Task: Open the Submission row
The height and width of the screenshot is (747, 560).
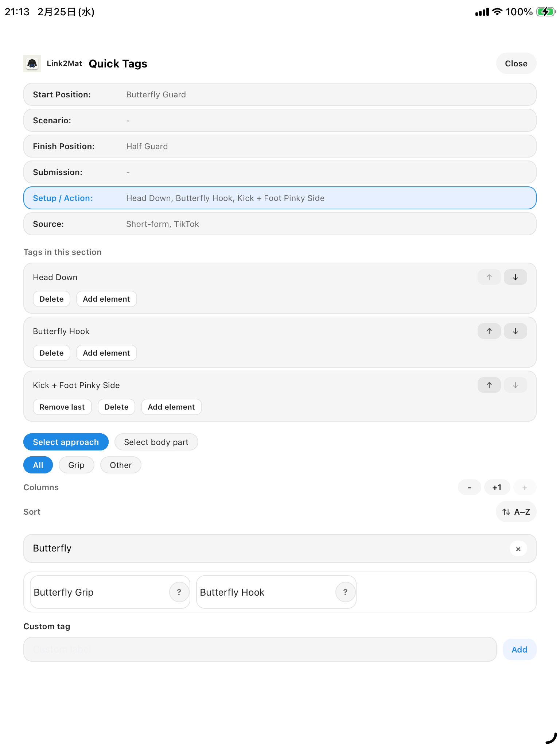Action: 280,172
